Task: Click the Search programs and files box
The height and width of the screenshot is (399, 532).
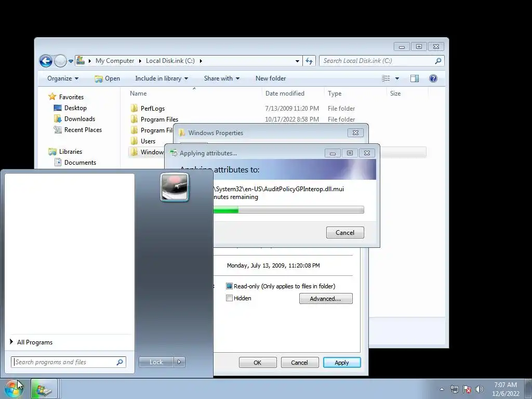Action: coord(69,362)
